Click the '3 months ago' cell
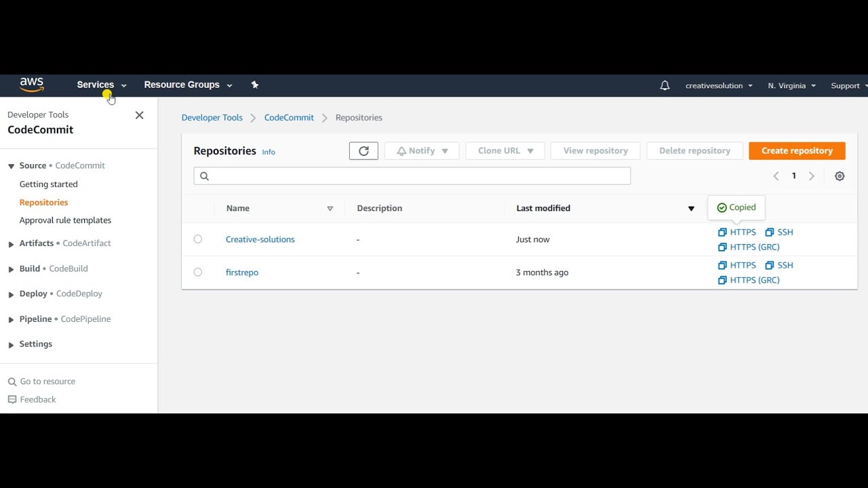This screenshot has width=868, height=488. 542,272
